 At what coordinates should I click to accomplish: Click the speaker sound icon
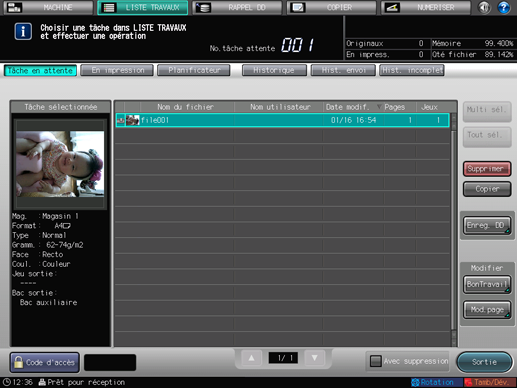484,7
